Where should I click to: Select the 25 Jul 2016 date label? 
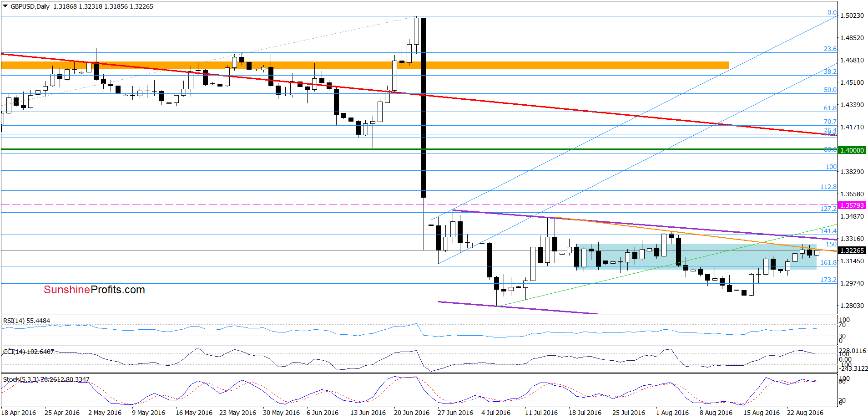point(629,413)
